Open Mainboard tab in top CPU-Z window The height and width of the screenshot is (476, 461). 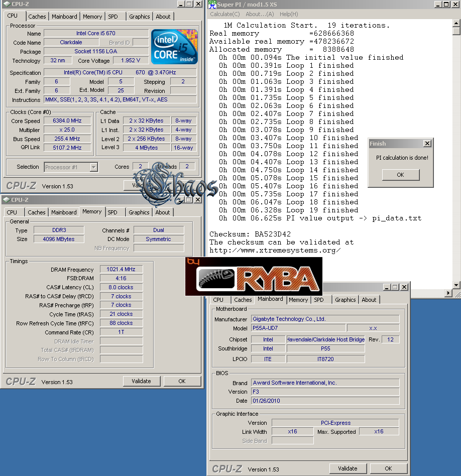pos(64,17)
